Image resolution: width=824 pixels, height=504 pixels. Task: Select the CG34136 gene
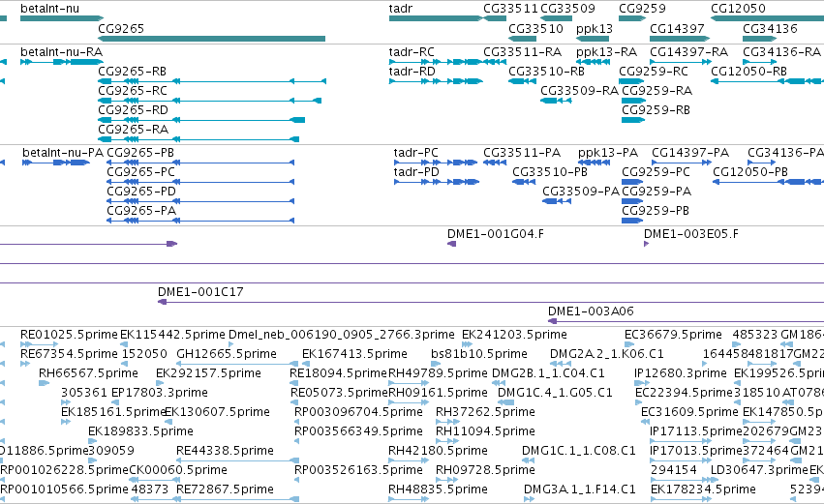point(759,39)
